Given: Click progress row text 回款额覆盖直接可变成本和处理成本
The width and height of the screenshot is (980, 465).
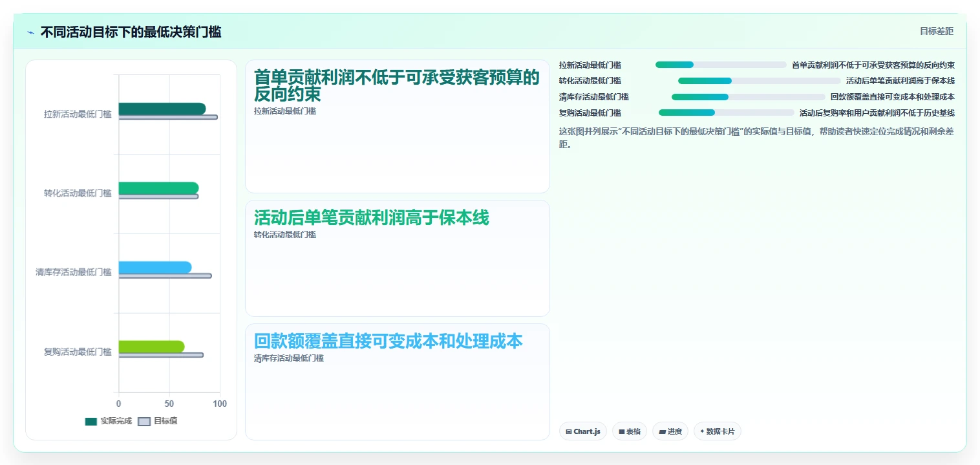Looking at the screenshot, I should tap(893, 97).
